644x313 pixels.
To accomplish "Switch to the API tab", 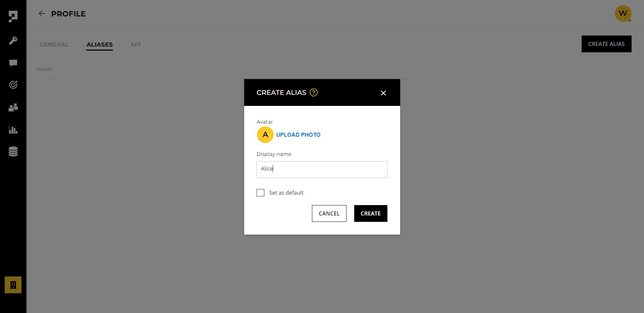I will click(x=136, y=45).
